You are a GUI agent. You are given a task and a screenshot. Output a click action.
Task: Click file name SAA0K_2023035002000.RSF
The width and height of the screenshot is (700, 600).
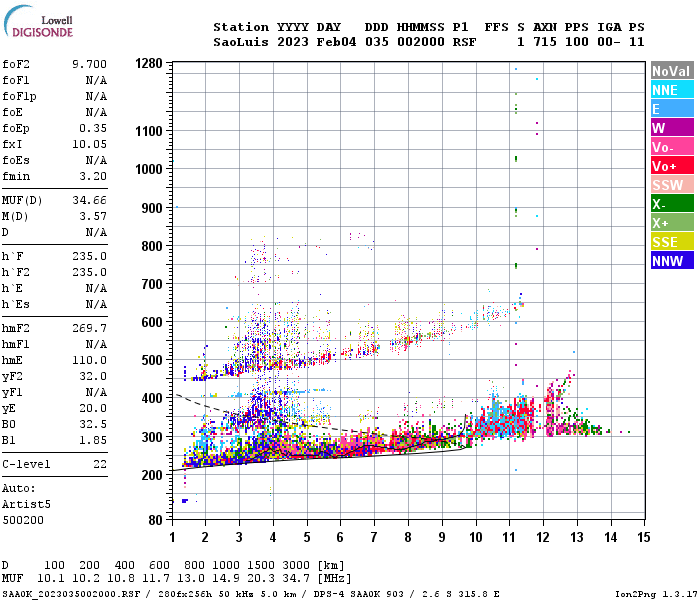coord(71,594)
